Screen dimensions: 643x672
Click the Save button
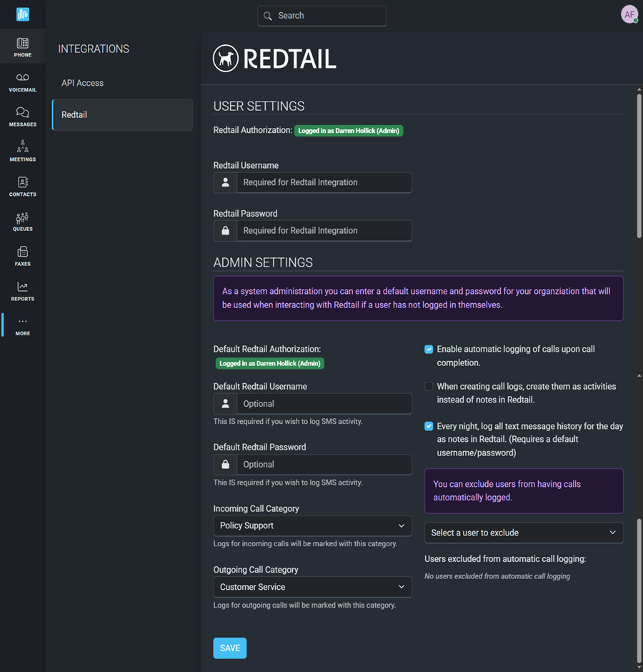(x=229, y=648)
